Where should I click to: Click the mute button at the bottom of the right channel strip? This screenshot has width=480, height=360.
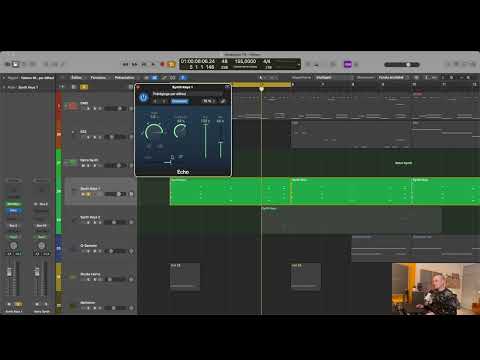37,304
